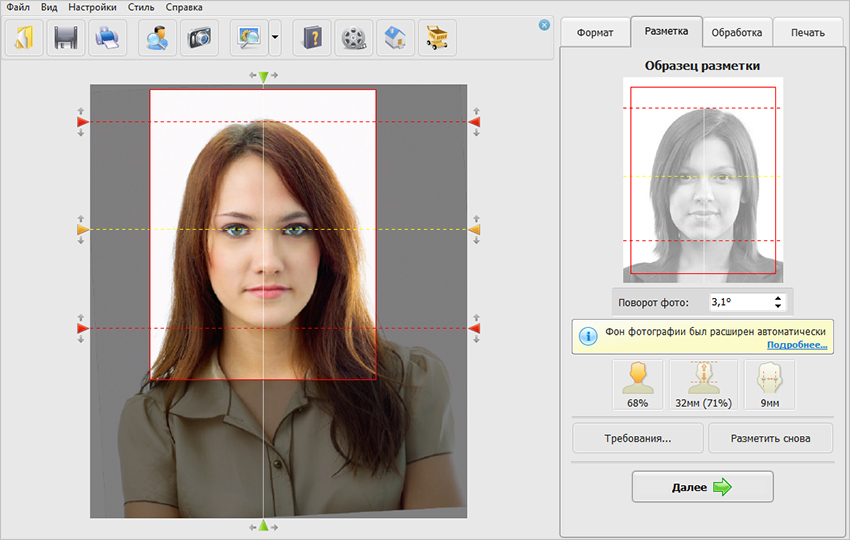The image size is (850, 540).
Task: Click the open photo folder icon
Action: [x=25, y=38]
